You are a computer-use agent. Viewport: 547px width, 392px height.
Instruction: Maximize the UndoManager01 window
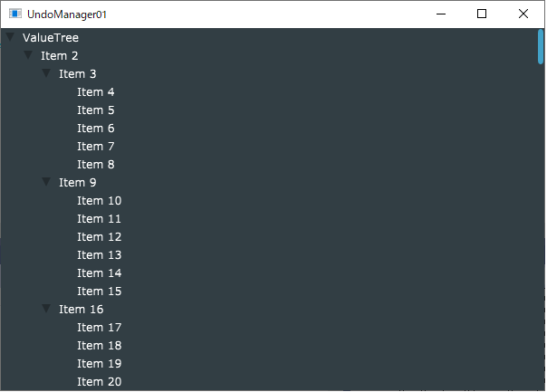coord(482,14)
